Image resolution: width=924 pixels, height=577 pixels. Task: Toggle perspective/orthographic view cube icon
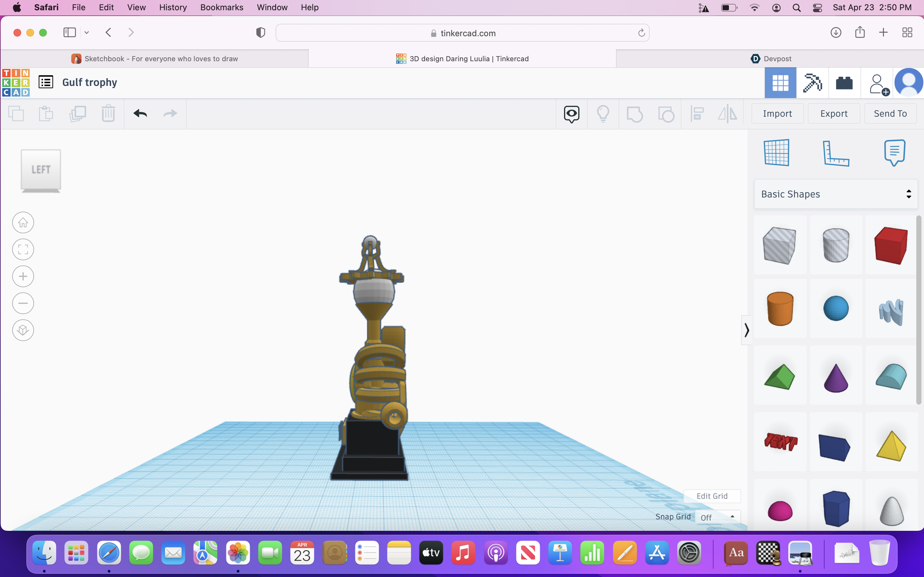(23, 330)
